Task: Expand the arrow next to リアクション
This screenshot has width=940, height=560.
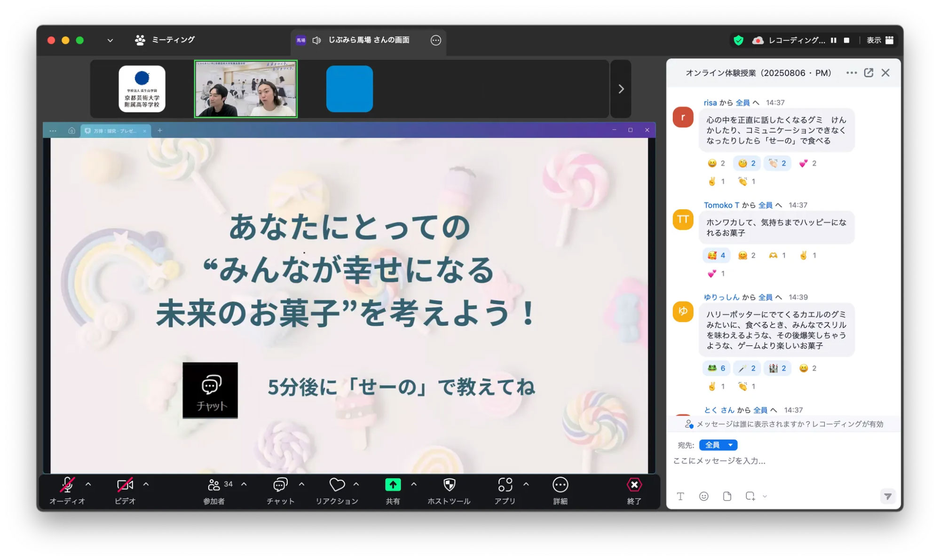Action: (356, 484)
